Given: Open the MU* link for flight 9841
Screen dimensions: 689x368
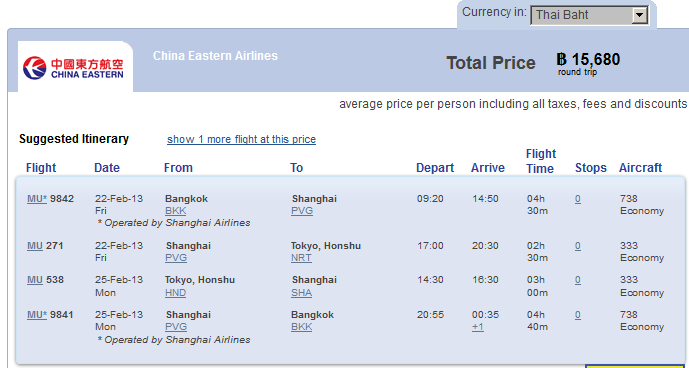Looking at the screenshot, I should click(x=37, y=315).
